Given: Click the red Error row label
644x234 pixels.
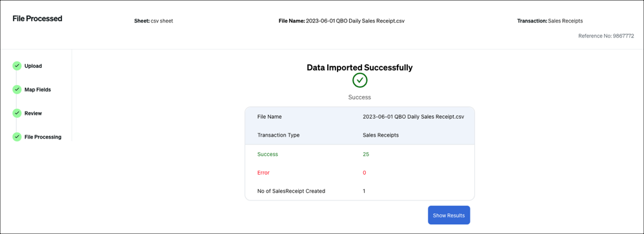Looking at the screenshot, I should pos(263,173).
